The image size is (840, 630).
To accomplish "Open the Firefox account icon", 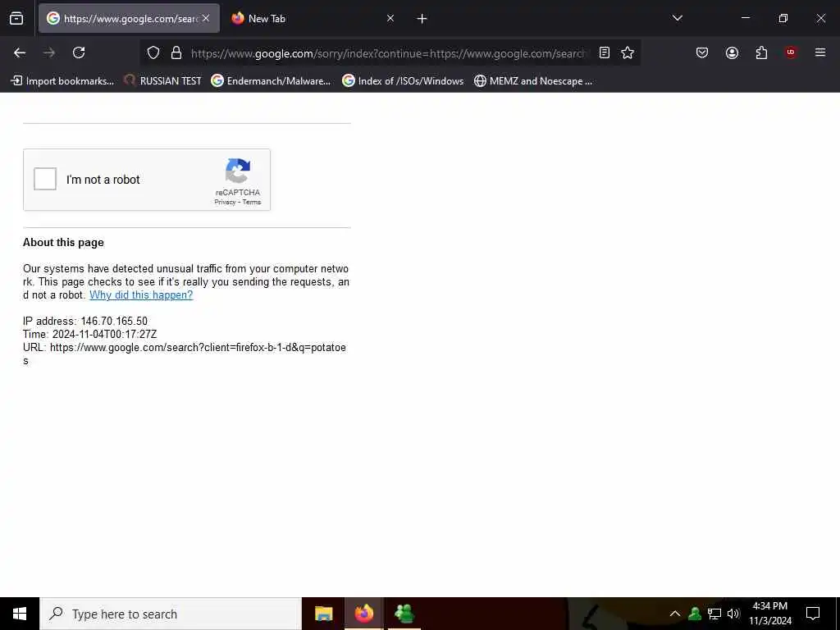I will (x=732, y=52).
